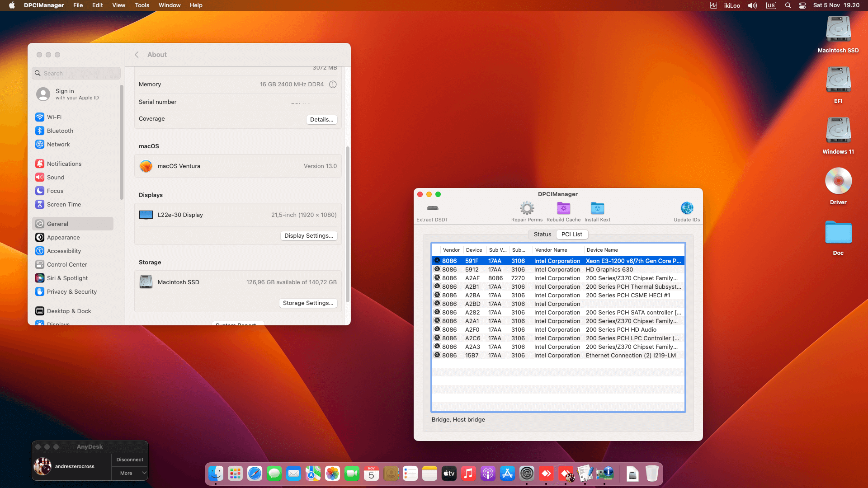This screenshot has width=868, height=488.
Task: Select Repair Perms in DPCIManager
Action: 527,211
